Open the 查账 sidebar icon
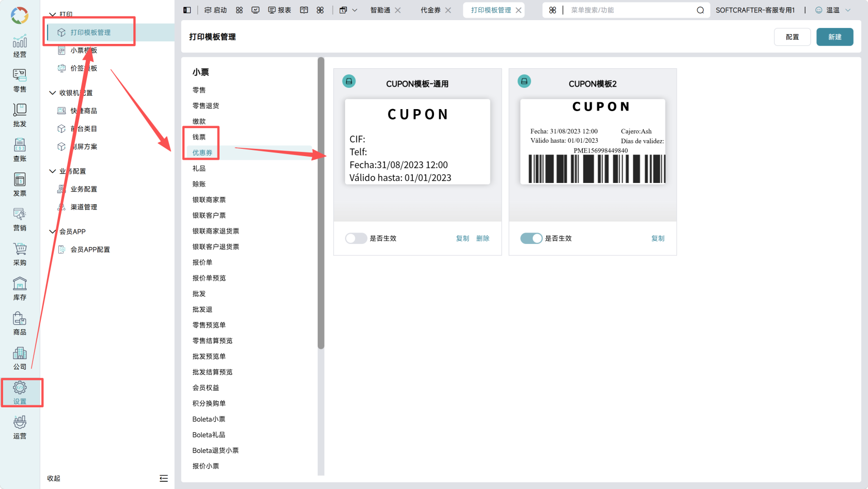868x489 pixels. [20, 150]
